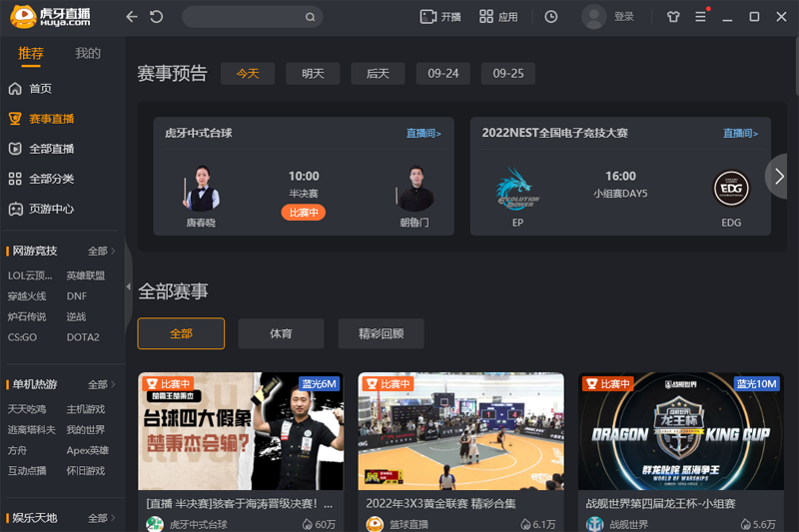Expand 单机热游 全部 list
This screenshot has height=532, width=799.
pyautogui.click(x=102, y=384)
